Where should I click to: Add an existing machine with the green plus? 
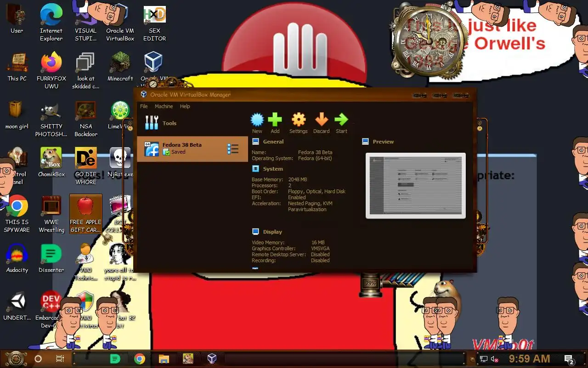[275, 123]
